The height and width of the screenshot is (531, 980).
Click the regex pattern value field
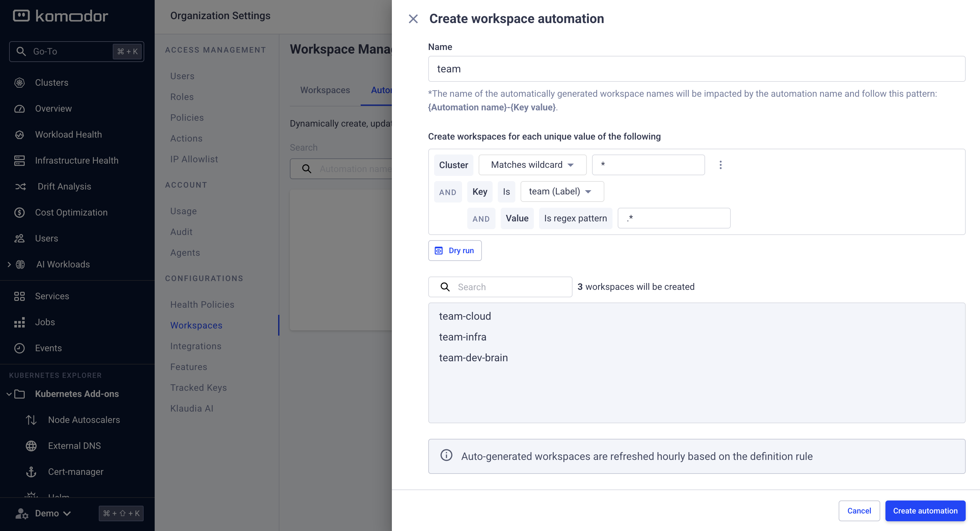[x=673, y=218]
